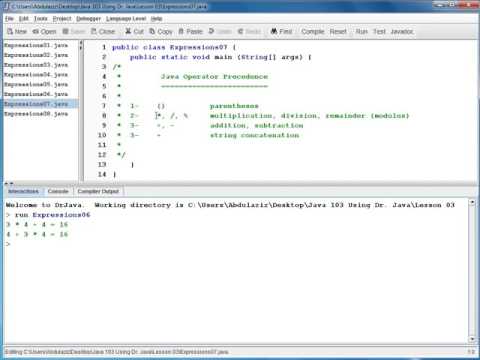Viewport: 480px width, 360px height.
Task: Click the "Welcome to DrJava" message line
Action: click(x=230, y=205)
